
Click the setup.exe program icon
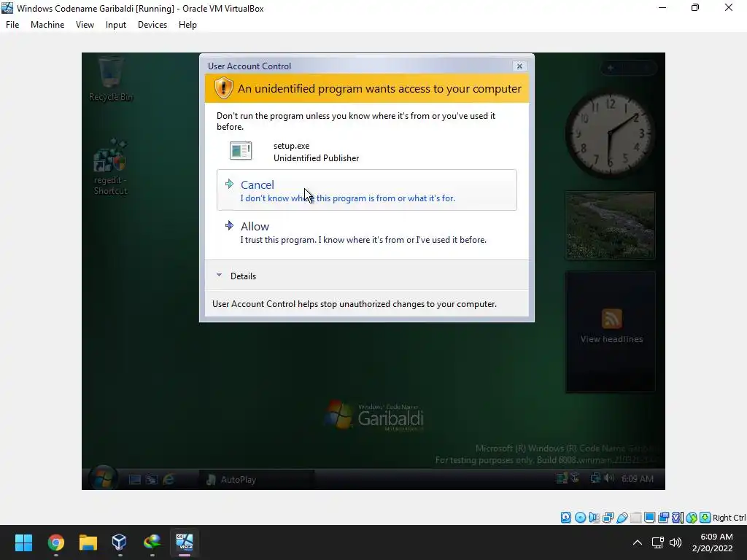pos(241,150)
